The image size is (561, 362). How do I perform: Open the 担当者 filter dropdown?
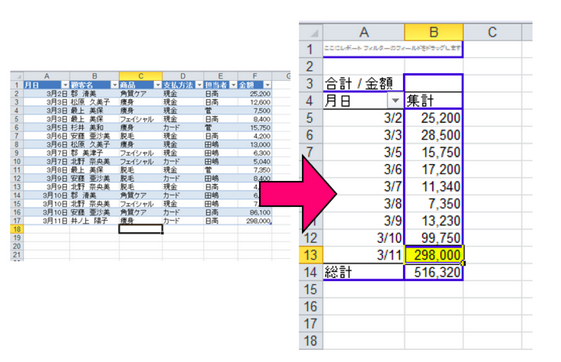(233, 85)
